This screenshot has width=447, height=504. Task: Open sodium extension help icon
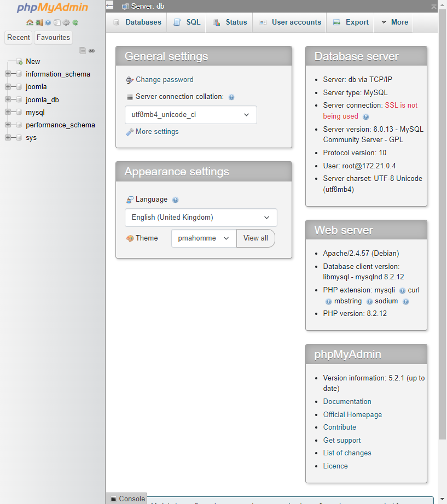[x=406, y=302]
